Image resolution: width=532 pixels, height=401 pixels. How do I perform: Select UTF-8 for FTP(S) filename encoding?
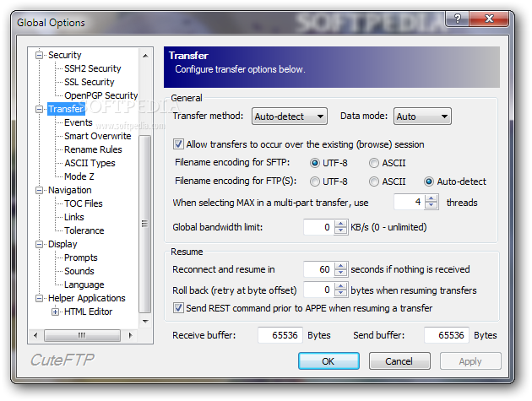pyautogui.click(x=314, y=182)
